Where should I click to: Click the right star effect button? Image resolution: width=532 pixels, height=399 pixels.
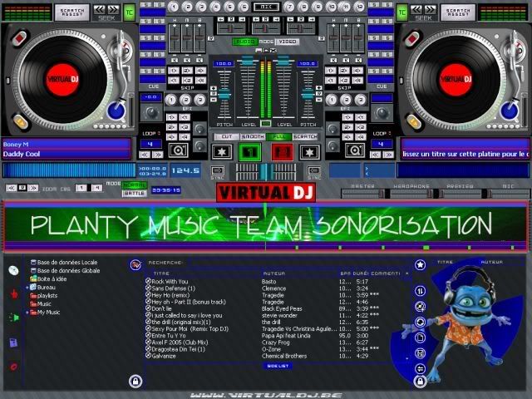pos(310,152)
